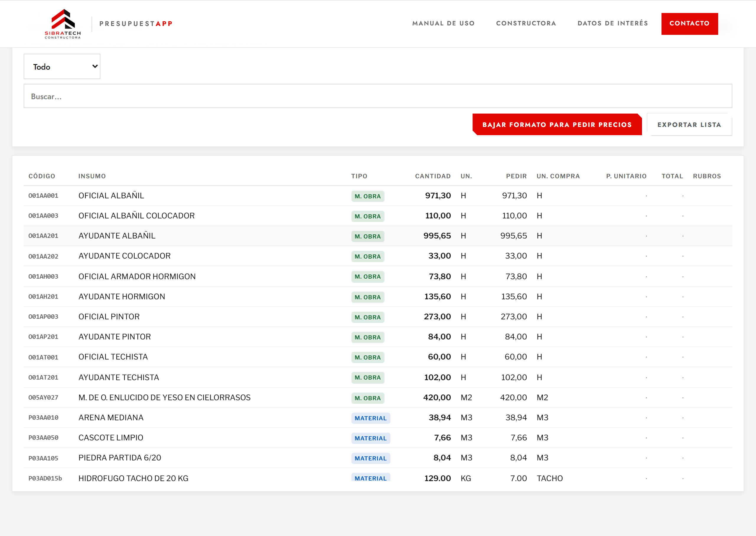Viewport: 756px width, 536px height.
Task: Click the Exportar Lista button
Action: tap(689, 125)
